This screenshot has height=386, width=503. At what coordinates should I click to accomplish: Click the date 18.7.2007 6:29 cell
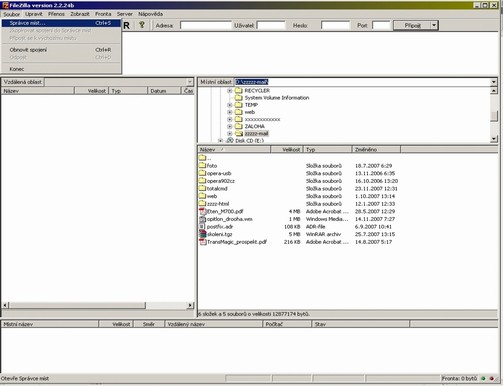[x=373, y=166]
